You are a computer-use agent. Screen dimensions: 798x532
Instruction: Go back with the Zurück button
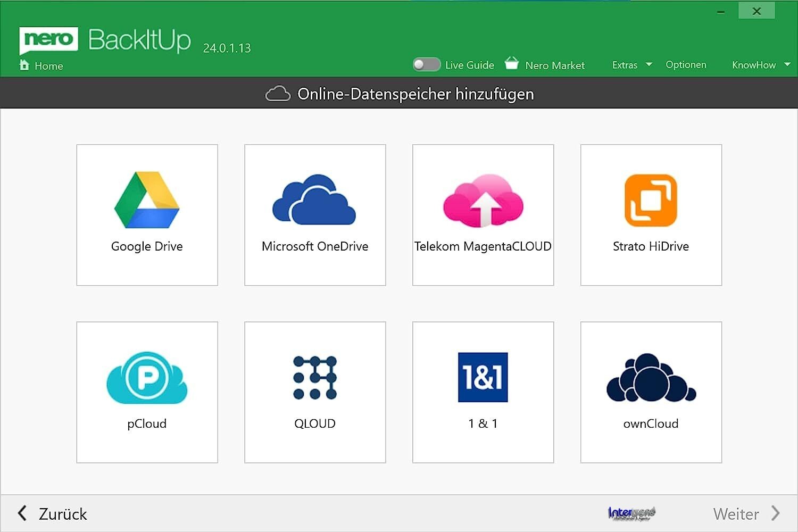tap(52, 514)
